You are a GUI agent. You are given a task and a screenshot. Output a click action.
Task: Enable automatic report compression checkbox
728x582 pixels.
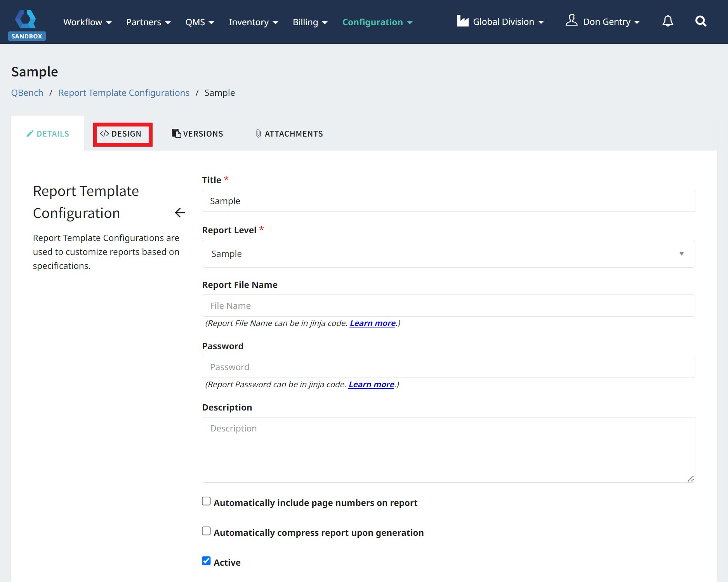(x=206, y=531)
